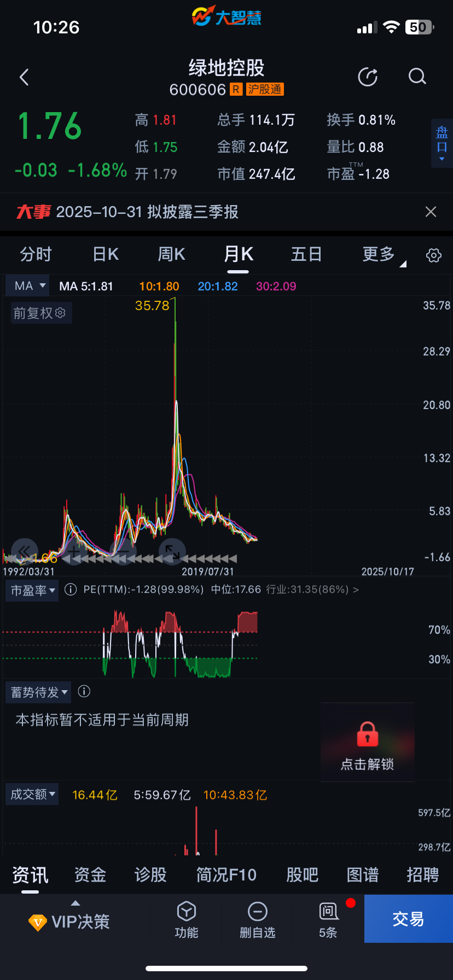Viewport: 453px width, 980px height.
Task: Open 资讯 bottom tab
Action: coord(30,874)
